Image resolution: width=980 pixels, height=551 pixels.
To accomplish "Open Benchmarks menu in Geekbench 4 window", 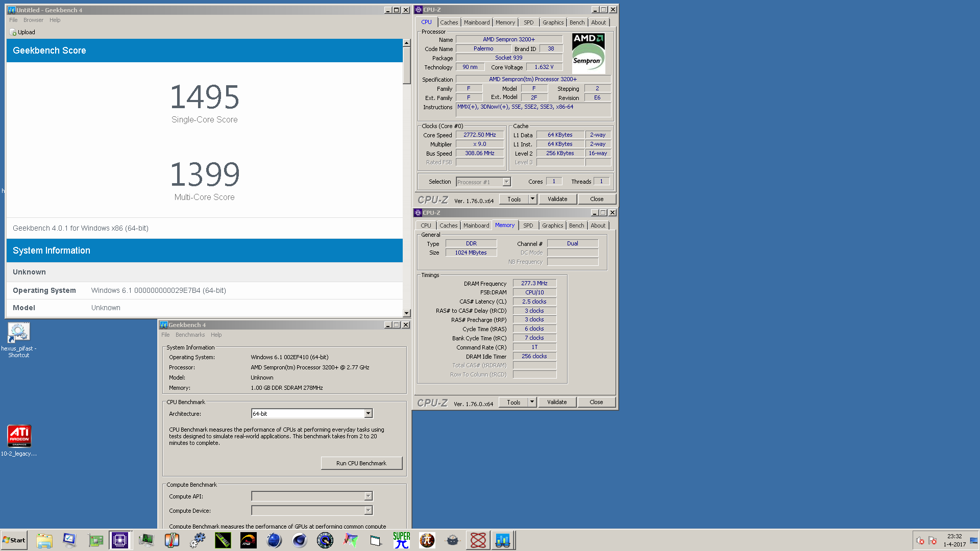I will point(190,335).
